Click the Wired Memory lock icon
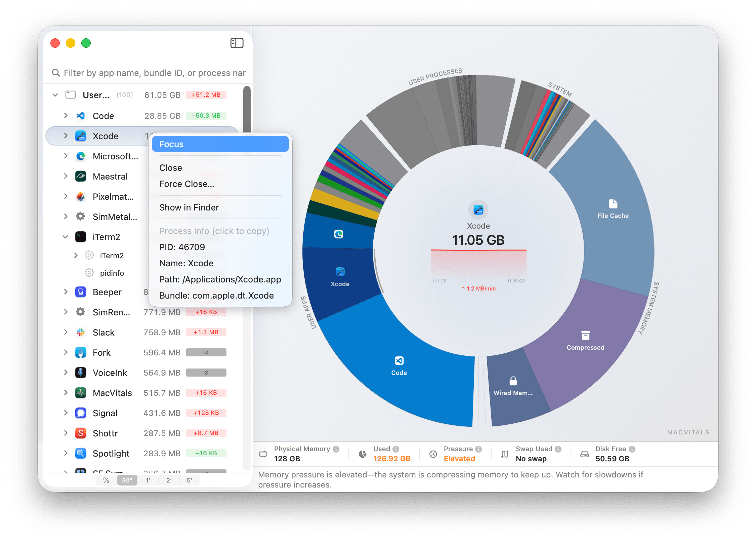Viewport: 756px width, 542px height. (513, 381)
